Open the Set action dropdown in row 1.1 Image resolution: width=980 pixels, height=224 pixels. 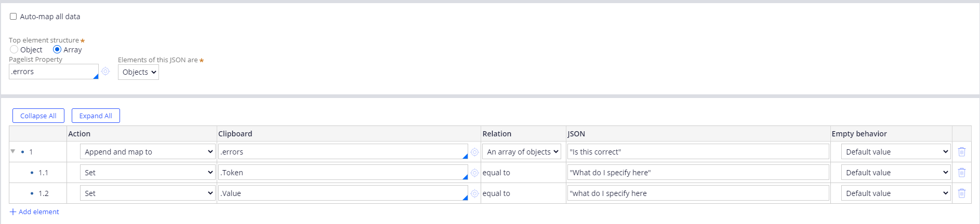coord(148,173)
